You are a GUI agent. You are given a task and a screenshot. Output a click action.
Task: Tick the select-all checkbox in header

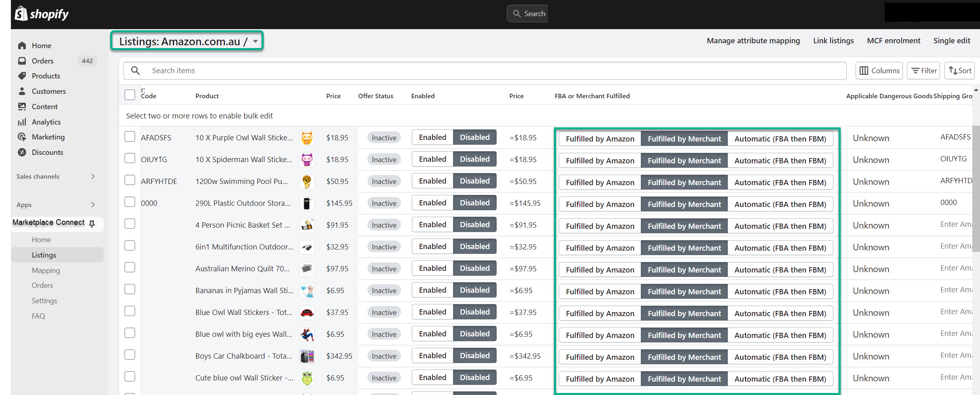click(x=130, y=95)
